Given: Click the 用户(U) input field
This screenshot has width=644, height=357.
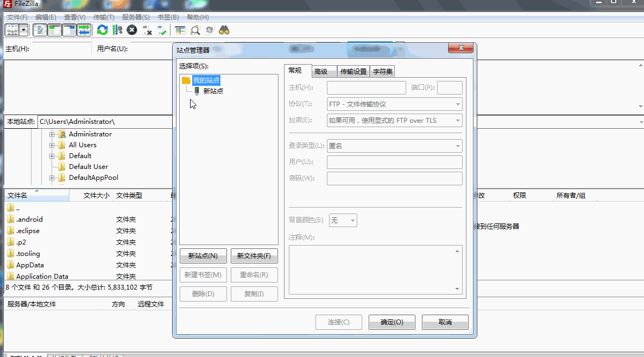Looking at the screenshot, I should coord(395,162).
